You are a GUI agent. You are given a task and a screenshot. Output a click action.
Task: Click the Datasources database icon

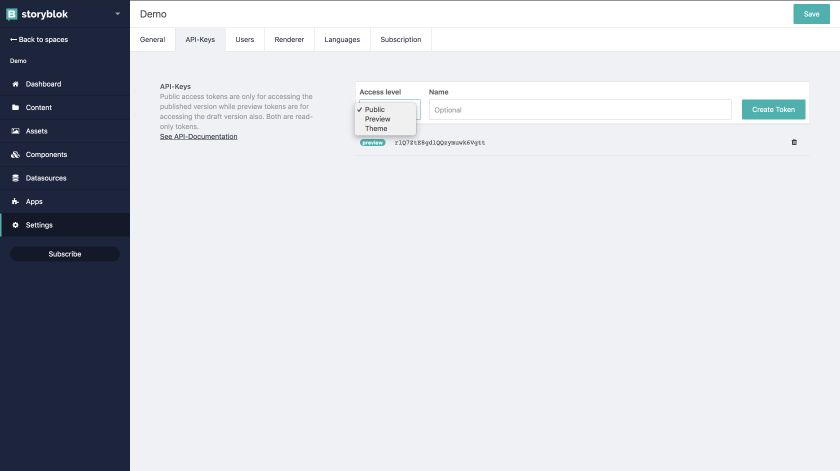point(16,178)
